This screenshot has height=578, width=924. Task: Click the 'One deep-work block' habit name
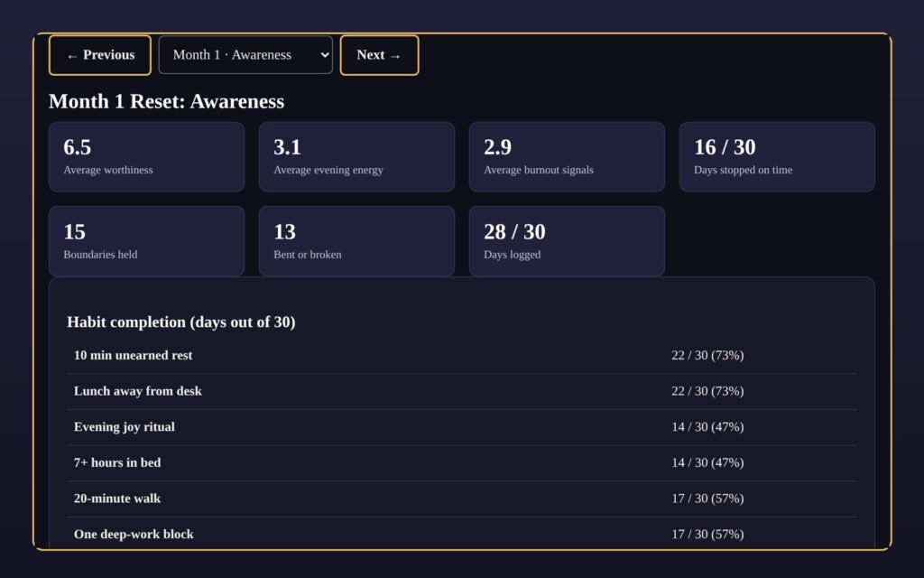pyautogui.click(x=134, y=535)
